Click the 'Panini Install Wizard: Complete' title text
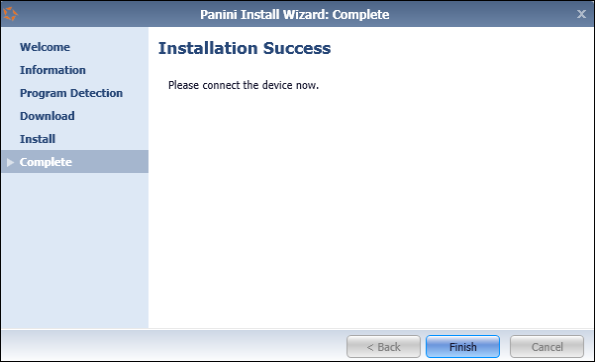Image resolution: width=595 pixels, height=362 pixels. click(294, 14)
